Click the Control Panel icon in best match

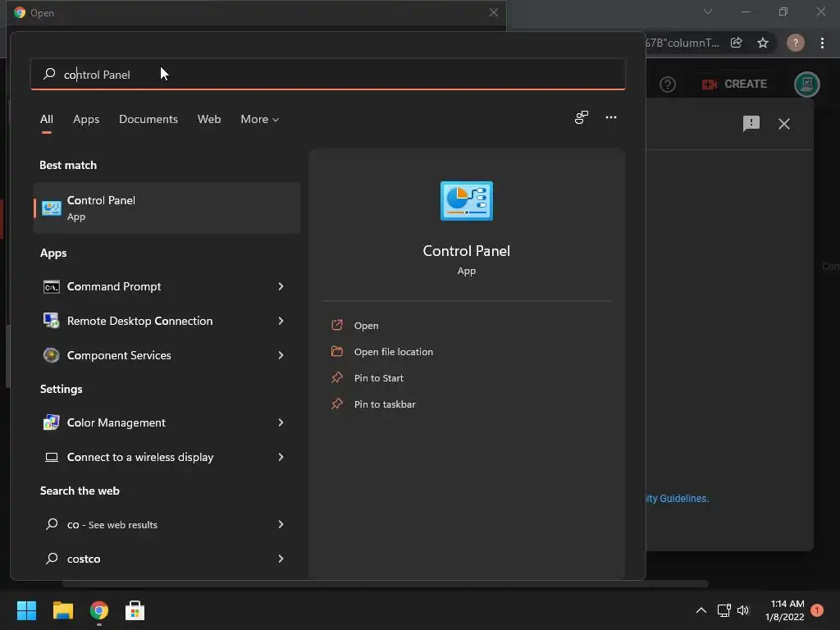click(x=52, y=208)
